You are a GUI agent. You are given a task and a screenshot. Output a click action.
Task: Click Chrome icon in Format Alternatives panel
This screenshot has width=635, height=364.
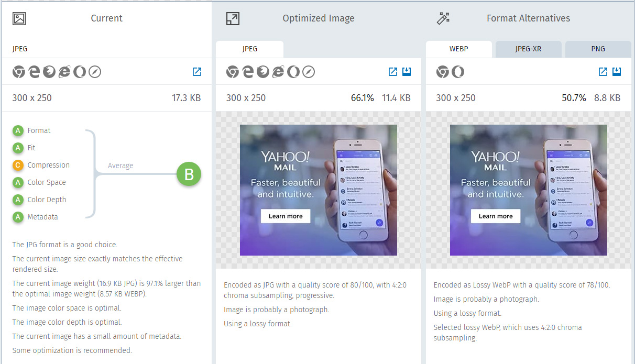click(443, 72)
